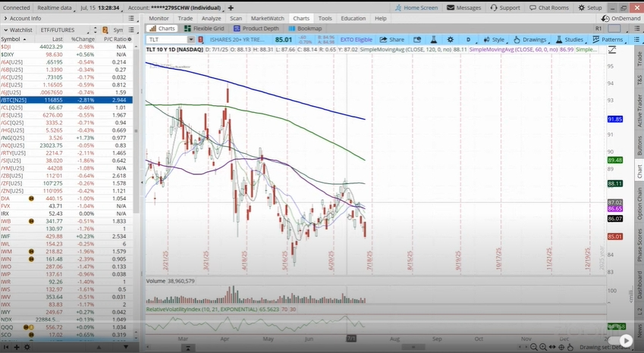Open the Option Chain side panel
Screen dimensions: 644x353
click(x=639, y=203)
